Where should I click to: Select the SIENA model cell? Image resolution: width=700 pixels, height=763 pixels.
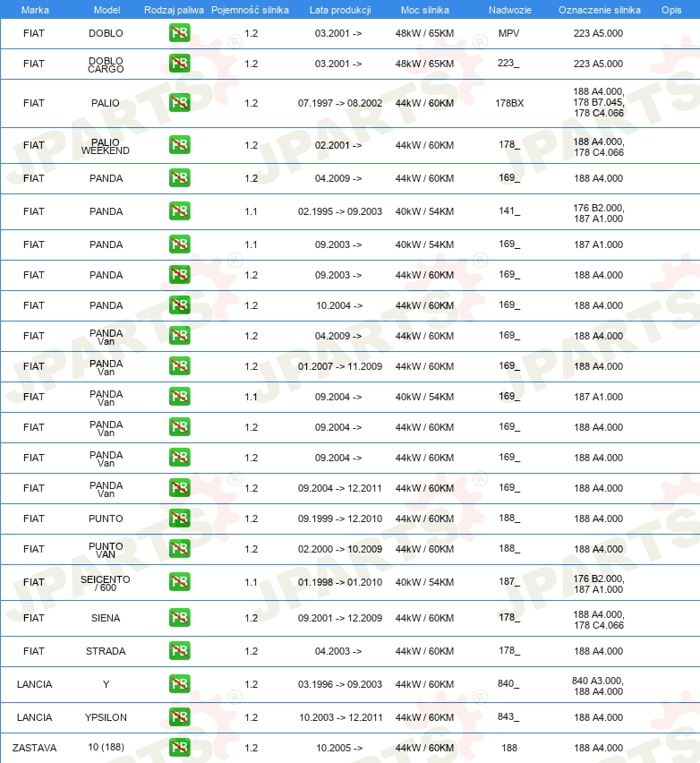pos(106,618)
